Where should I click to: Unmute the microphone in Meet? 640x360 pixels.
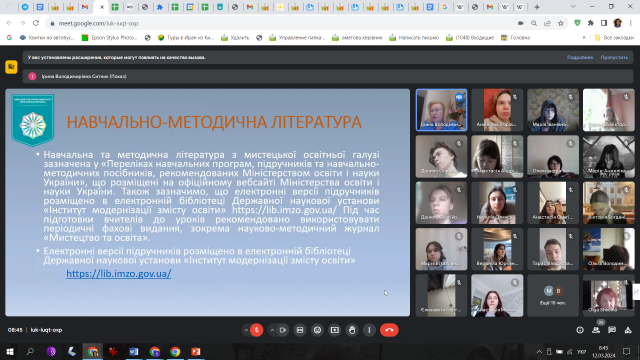[256, 330]
